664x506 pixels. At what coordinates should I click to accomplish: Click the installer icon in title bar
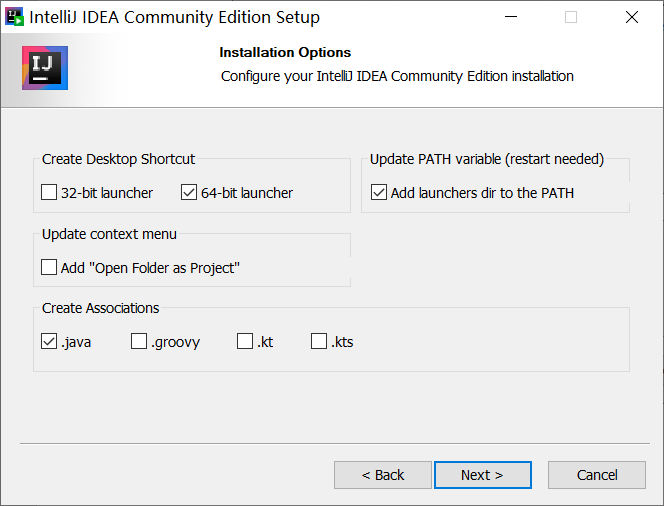pos(14,17)
